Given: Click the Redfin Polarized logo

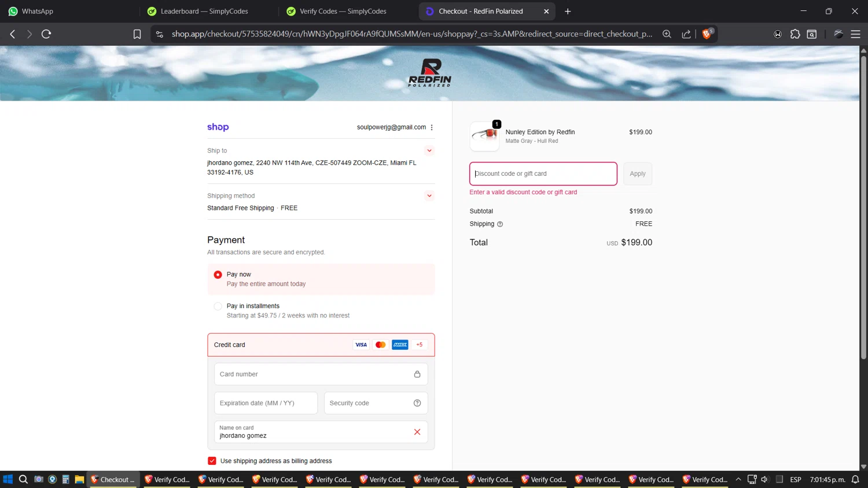Looking at the screenshot, I should pyautogui.click(x=430, y=73).
